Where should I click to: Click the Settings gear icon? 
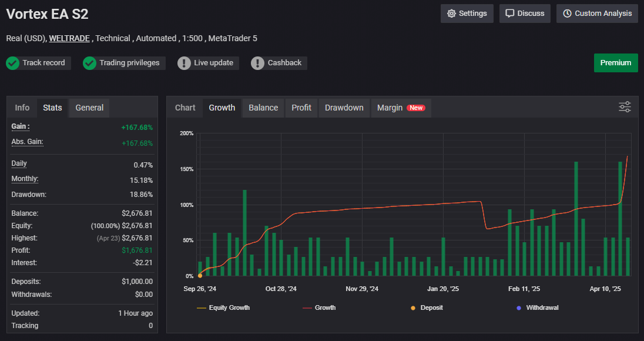click(x=451, y=14)
